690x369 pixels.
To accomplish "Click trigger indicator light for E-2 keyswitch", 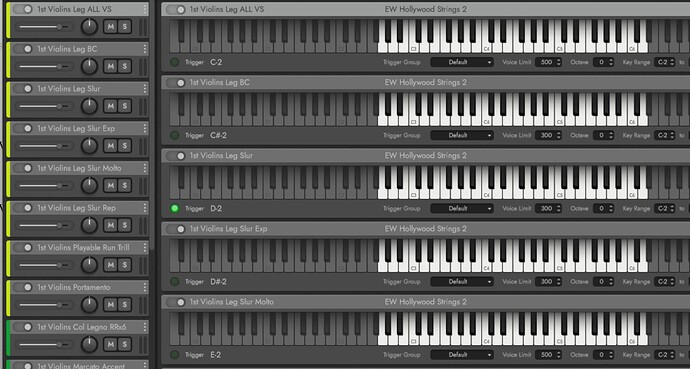I will [175, 354].
